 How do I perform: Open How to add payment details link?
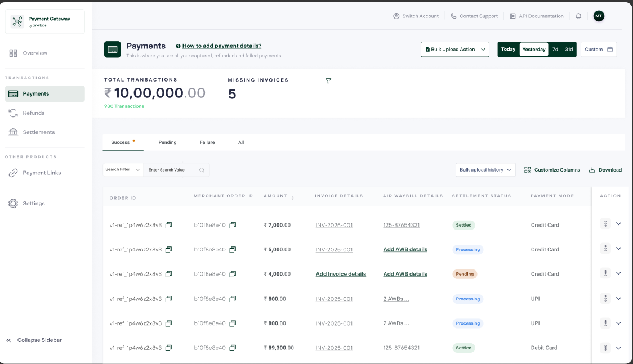(x=222, y=46)
